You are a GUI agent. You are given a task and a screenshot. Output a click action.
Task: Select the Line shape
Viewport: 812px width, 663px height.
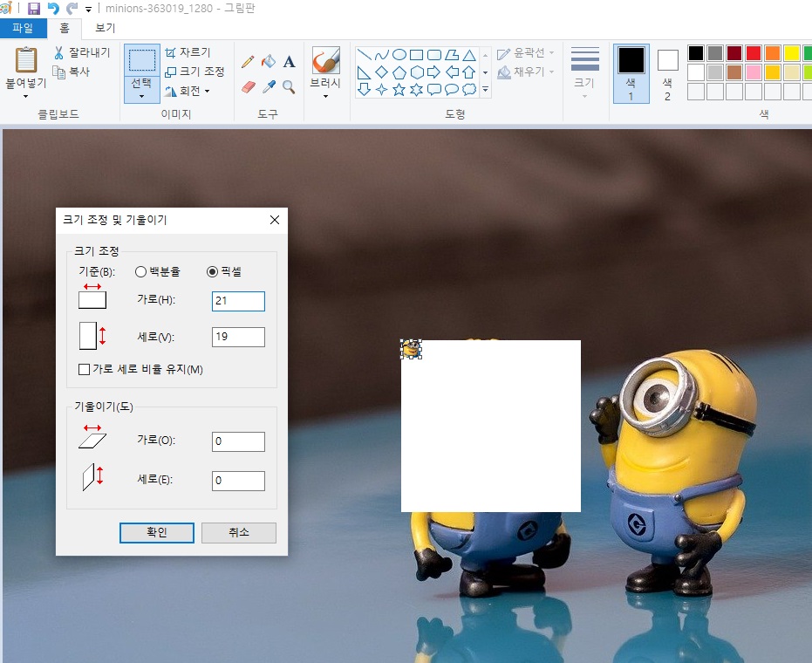pos(364,55)
